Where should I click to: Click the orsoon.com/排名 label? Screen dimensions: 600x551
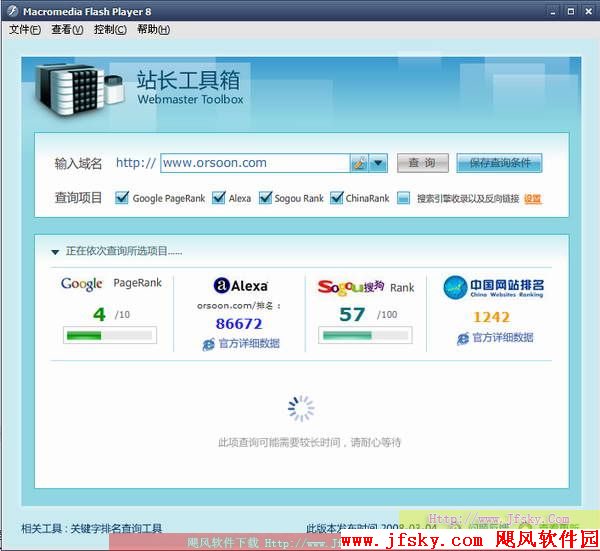[239, 306]
